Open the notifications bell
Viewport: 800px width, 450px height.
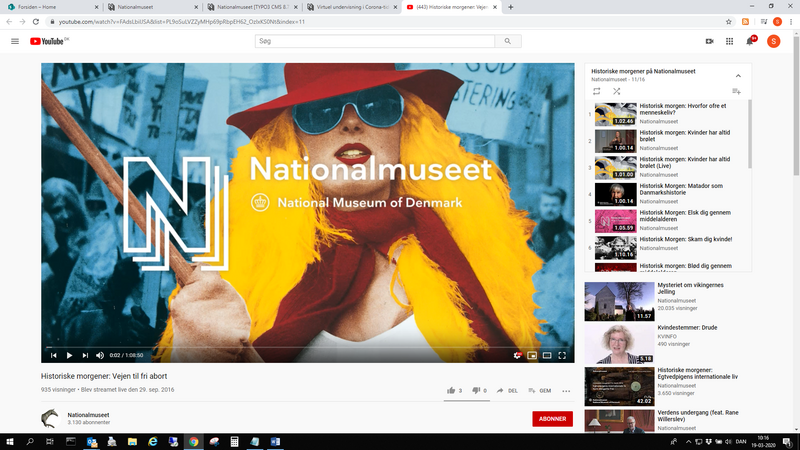(x=750, y=41)
